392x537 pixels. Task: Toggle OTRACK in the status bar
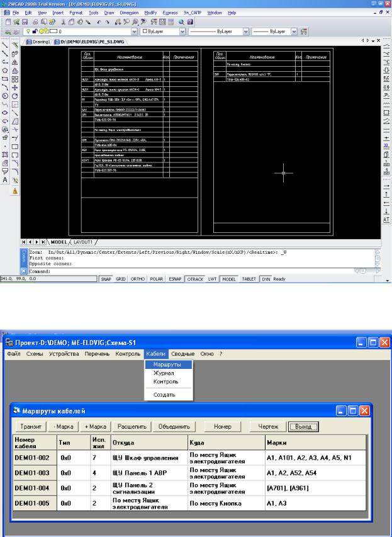[195, 278]
